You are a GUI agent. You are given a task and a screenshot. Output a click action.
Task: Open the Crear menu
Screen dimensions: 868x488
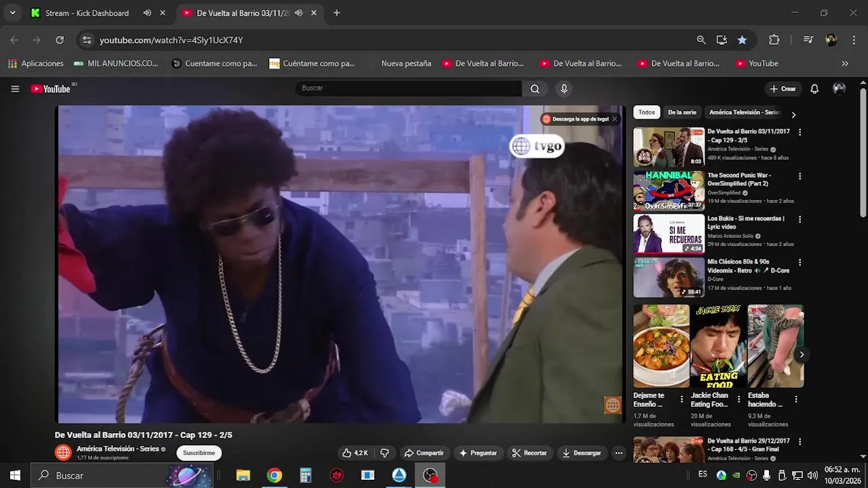tap(782, 89)
